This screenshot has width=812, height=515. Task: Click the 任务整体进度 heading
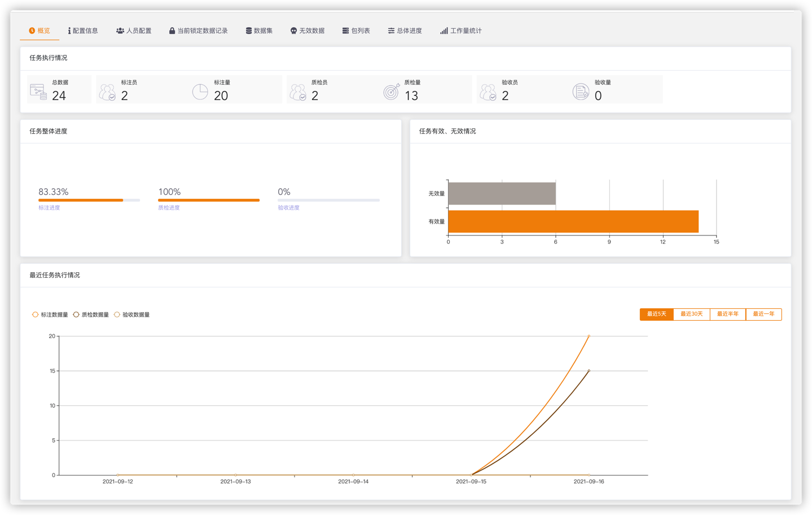click(49, 131)
